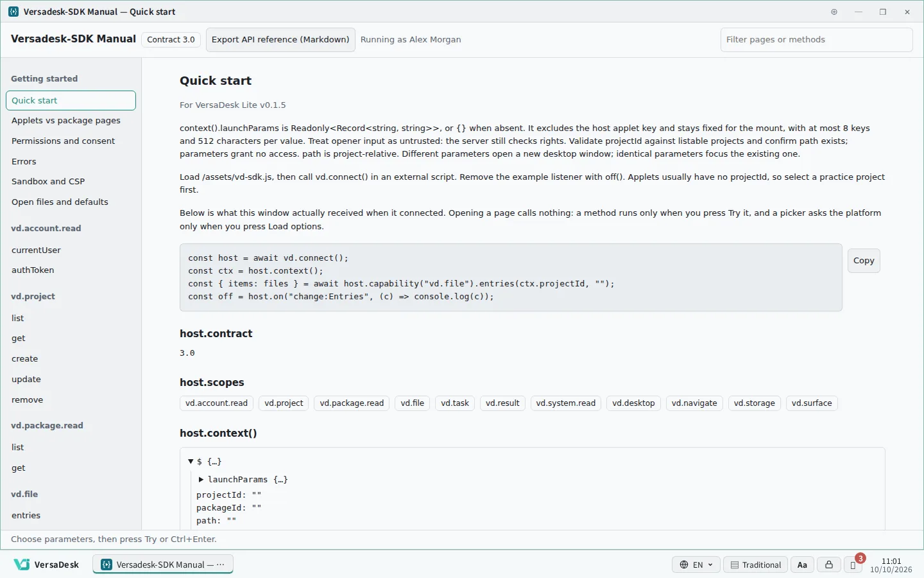This screenshot has height=578, width=924.
Task: Expand the launchParams node
Action: pos(201,479)
